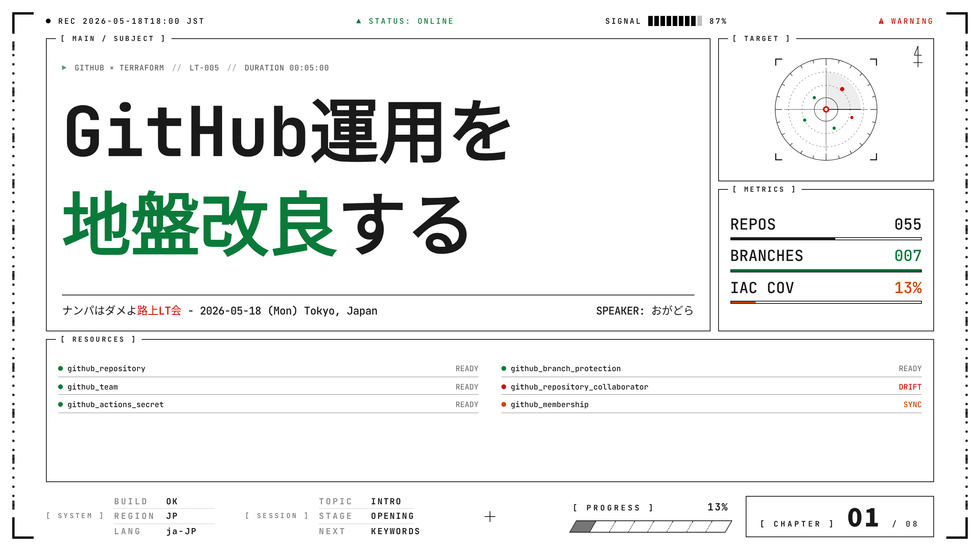Click the crosshair plus mark near the footer
The image size is (980, 551).
490,517
